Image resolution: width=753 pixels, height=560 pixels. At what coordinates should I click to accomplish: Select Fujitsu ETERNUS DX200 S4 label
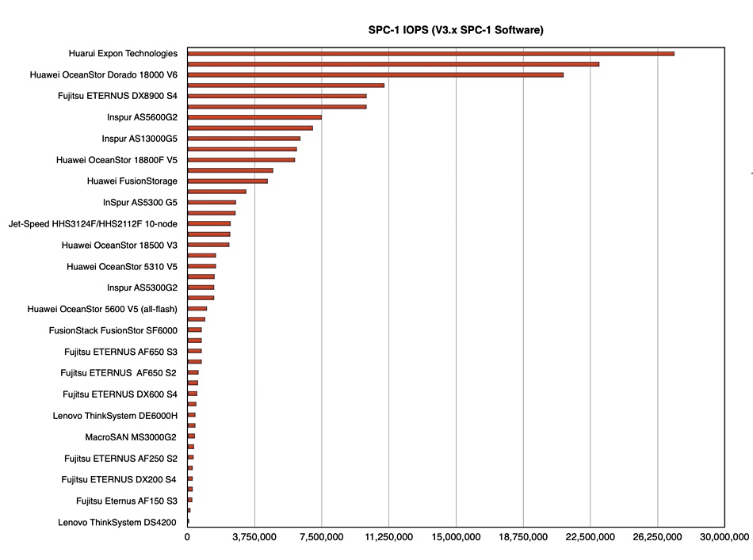coord(119,479)
